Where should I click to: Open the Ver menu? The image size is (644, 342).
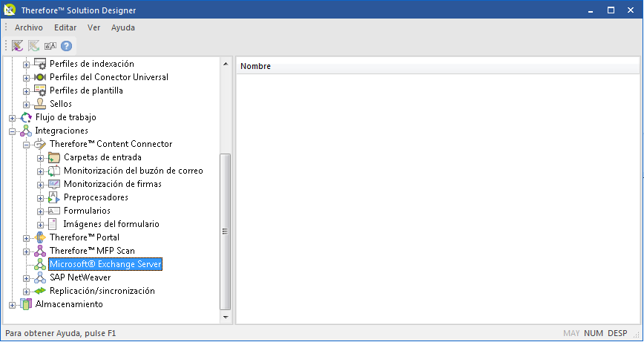tap(94, 28)
